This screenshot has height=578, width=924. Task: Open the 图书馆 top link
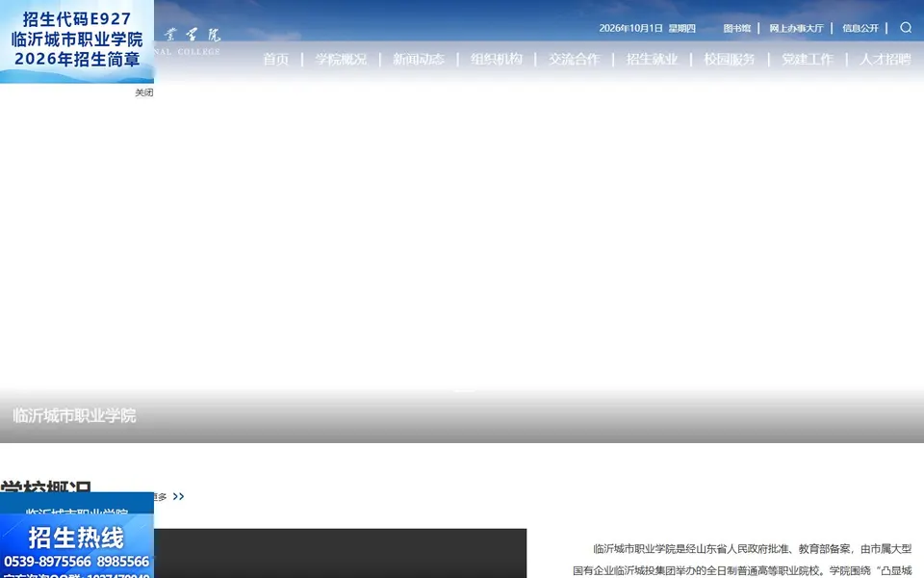737,28
